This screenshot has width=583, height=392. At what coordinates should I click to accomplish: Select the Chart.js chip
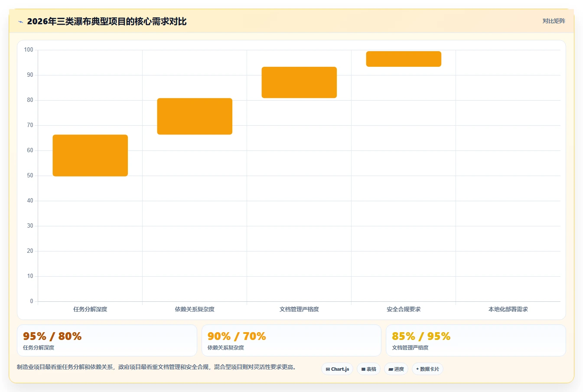click(337, 369)
